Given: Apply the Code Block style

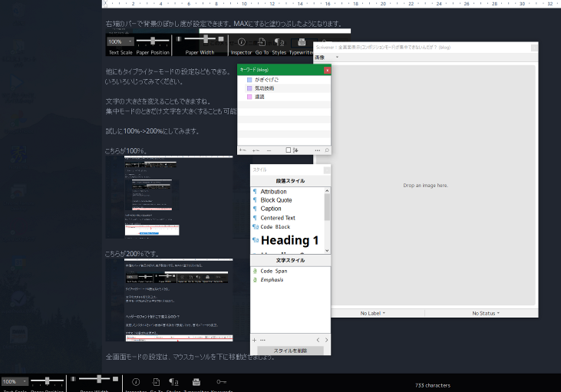Looking at the screenshot, I should [x=287, y=227].
